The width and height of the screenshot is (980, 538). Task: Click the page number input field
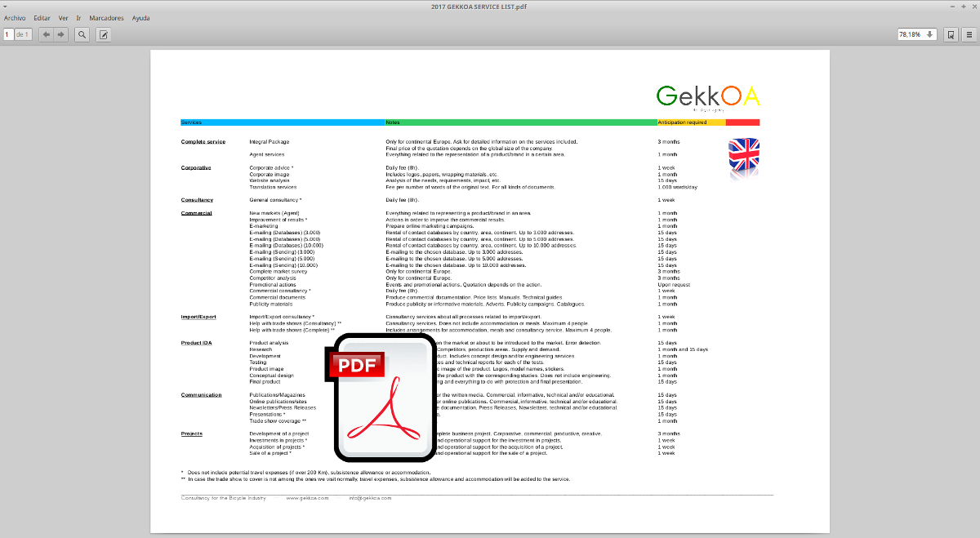click(8, 34)
